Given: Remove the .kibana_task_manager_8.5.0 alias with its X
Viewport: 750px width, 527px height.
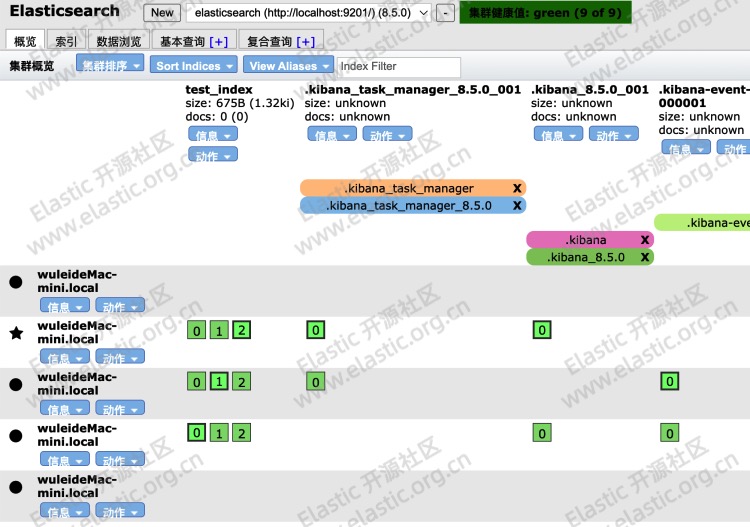Looking at the screenshot, I should (x=517, y=206).
